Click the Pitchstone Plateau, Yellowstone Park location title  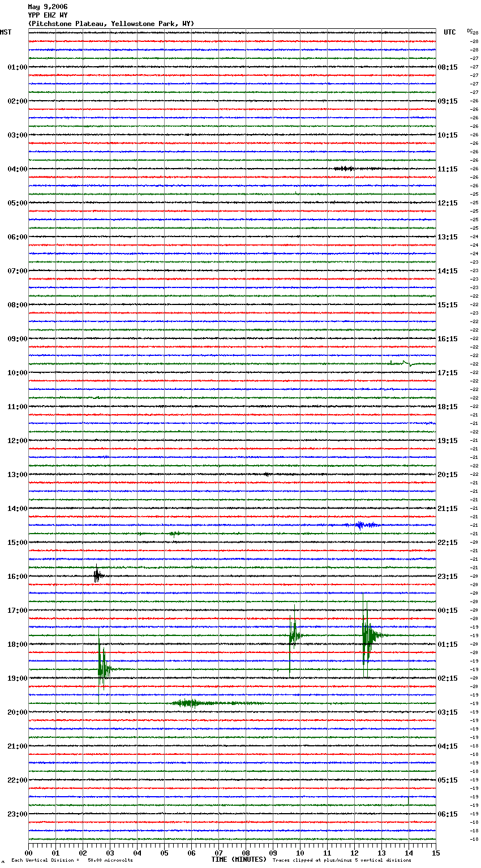[x=111, y=24]
